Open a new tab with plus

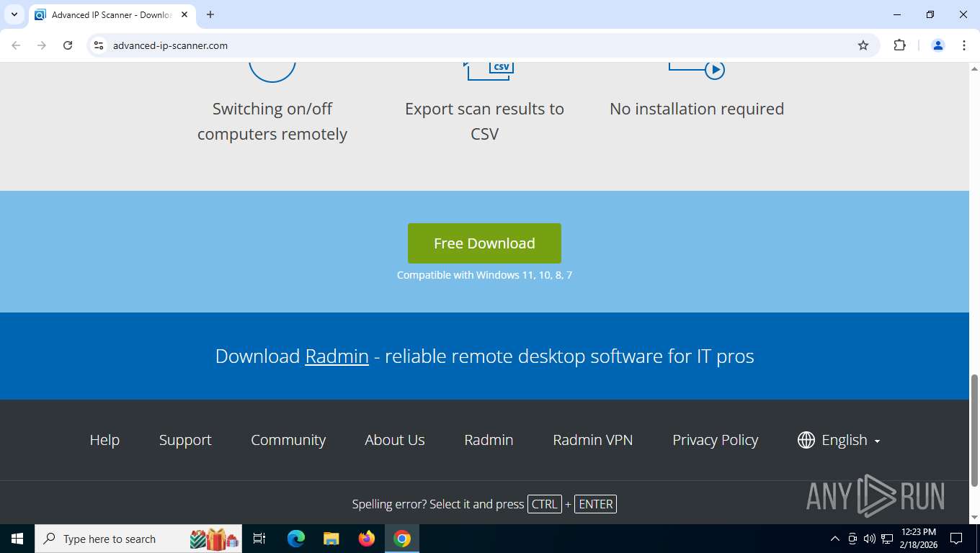[x=210, y=14]
